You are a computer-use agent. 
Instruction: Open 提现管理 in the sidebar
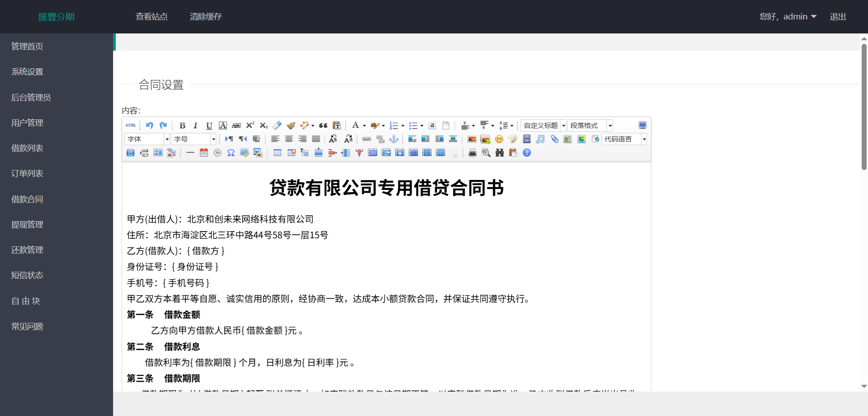pyautogui.click(x=57, y=224)
